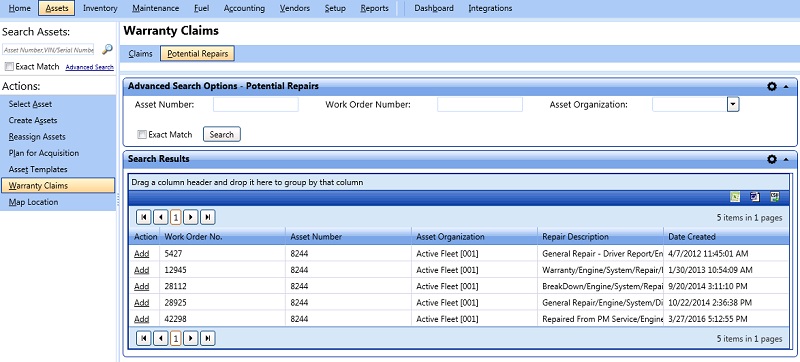Image resolution: width=800 pixels, height=362 pixels.
Task: Add work order 42298 to claims
Action: coord(141,319)
